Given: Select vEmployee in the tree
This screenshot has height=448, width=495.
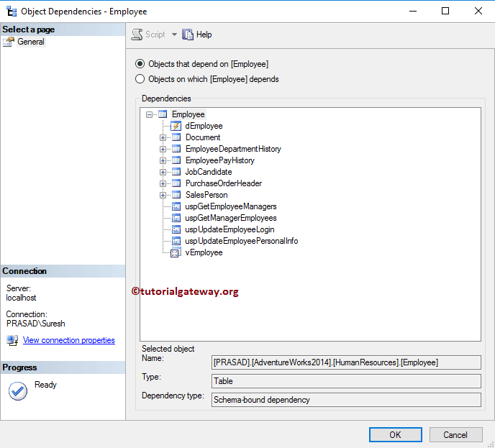Looking at the screenshot, I should tap(204, 252).
